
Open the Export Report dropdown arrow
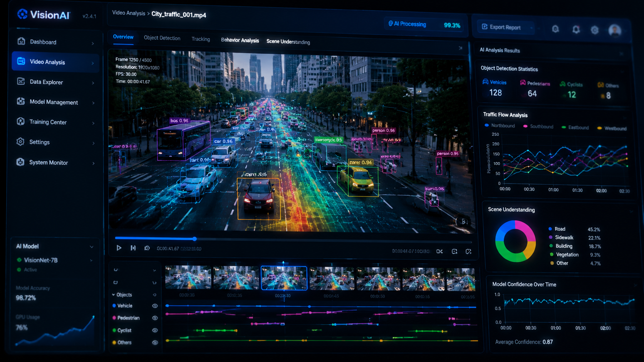[531, 28]
